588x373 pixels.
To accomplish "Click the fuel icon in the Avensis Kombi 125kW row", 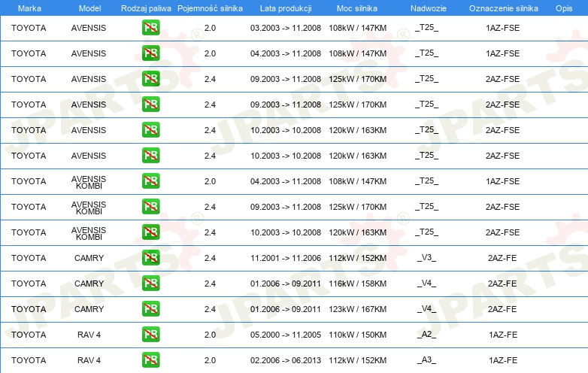I will pyautogui.click(x=150, y=207).
